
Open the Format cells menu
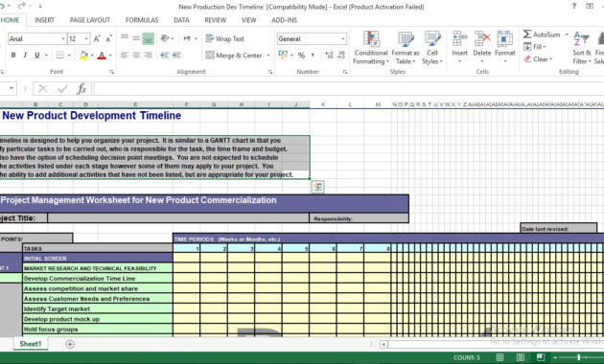[x=504, y=47]
